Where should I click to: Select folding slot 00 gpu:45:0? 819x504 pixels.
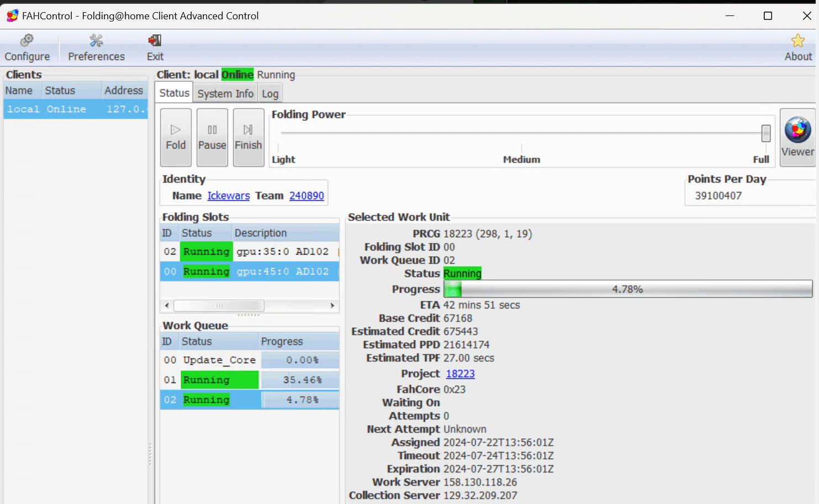[x=250, y=272]
